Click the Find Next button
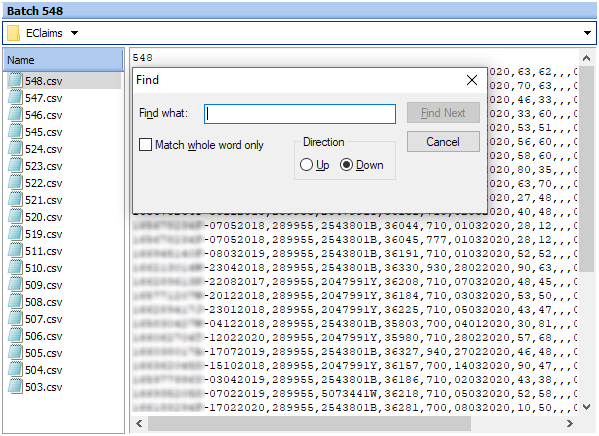The width and height of the screenshot is (599, 436). pos(443,113)
